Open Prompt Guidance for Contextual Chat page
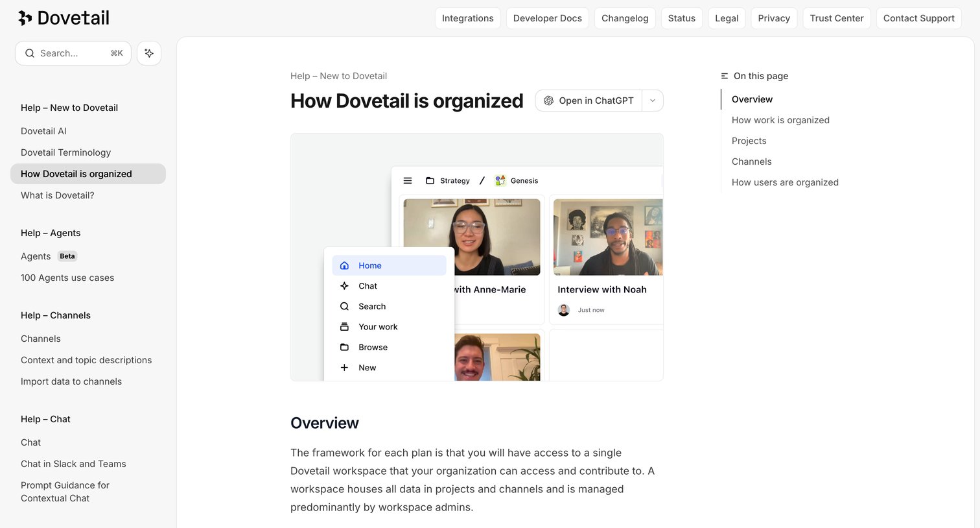 tap(65, 492)
